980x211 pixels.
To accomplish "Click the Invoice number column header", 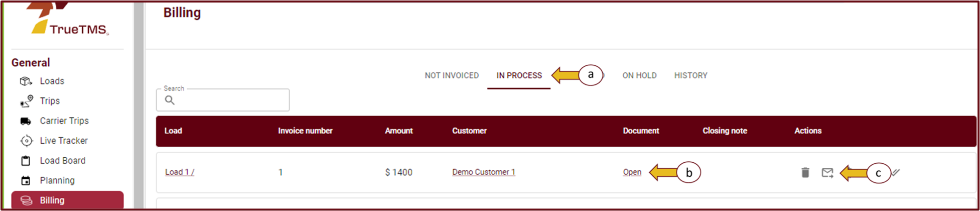I will (x=305, y=131).
